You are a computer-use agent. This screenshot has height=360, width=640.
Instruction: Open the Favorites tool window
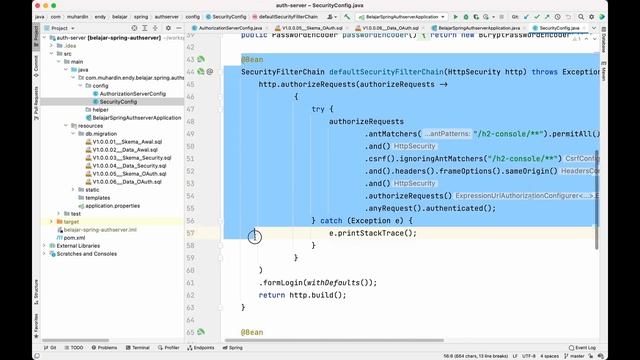36,326
